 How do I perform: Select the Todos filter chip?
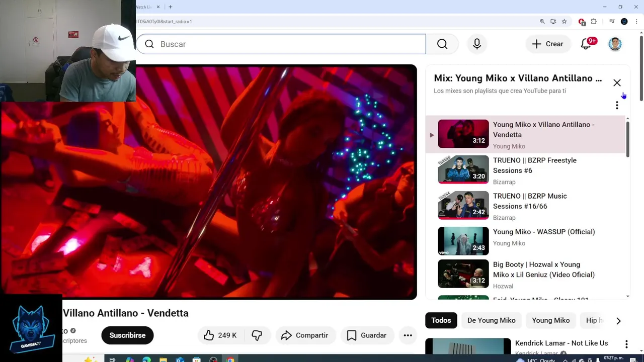pos(441,320)
